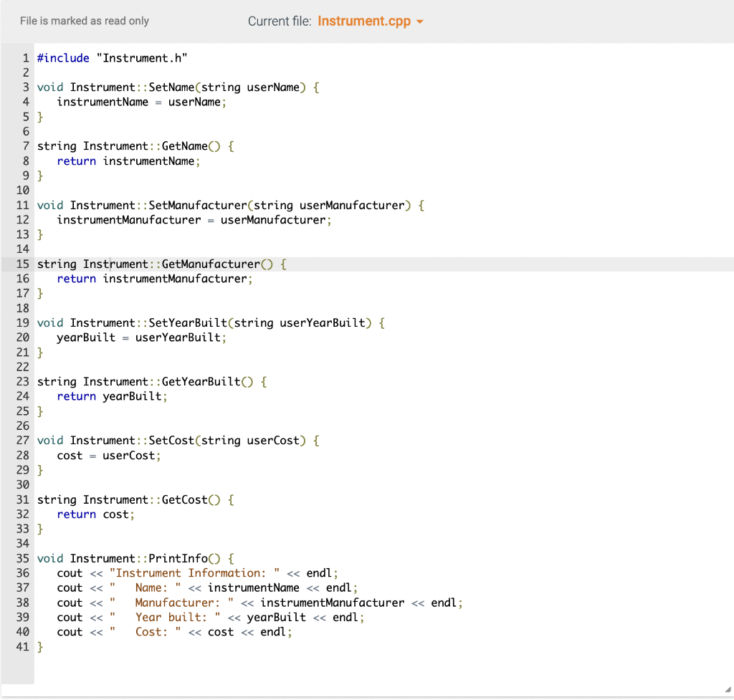Click line number 1 in the gutter

[25, 58]
